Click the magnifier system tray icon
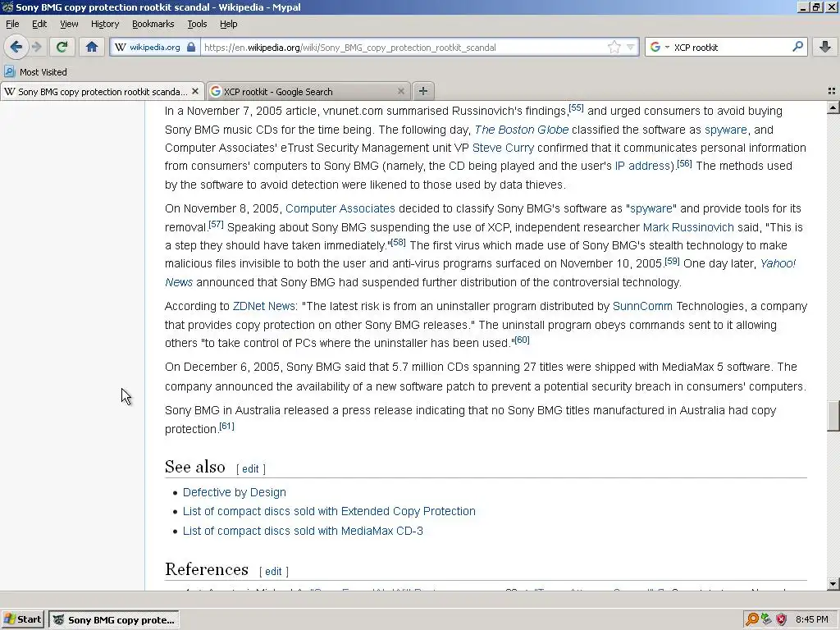This screenshot has height=630, width=840. click(x=752, y=619)
